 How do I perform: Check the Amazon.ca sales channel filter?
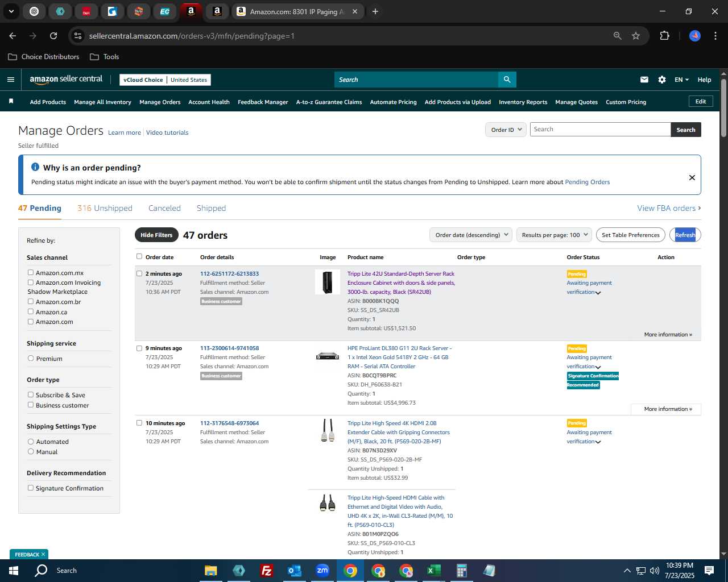(31, 311)
